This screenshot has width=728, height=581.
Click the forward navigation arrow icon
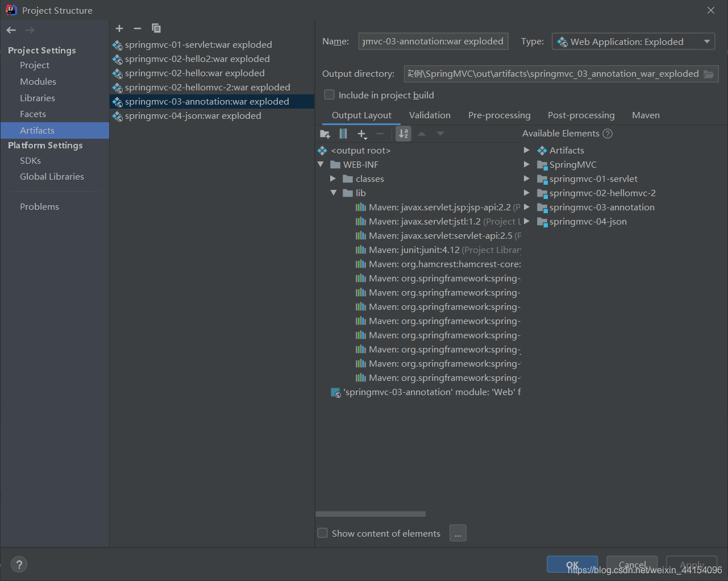click(x=30, y=30)
